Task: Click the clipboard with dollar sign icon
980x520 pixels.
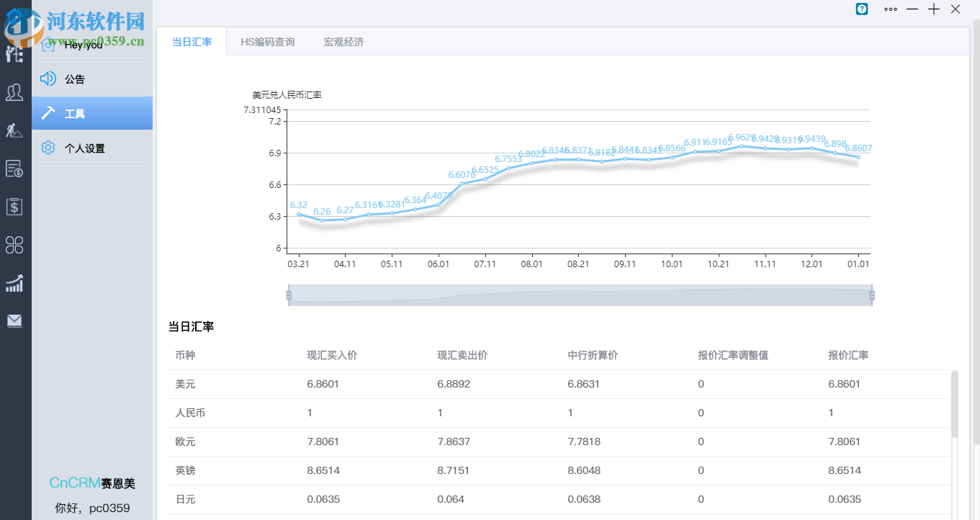Action: tap(14, 207)
